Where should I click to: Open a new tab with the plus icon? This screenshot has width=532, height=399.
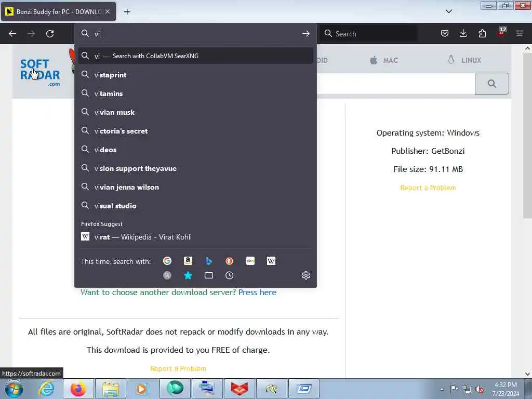pos(127,12)
